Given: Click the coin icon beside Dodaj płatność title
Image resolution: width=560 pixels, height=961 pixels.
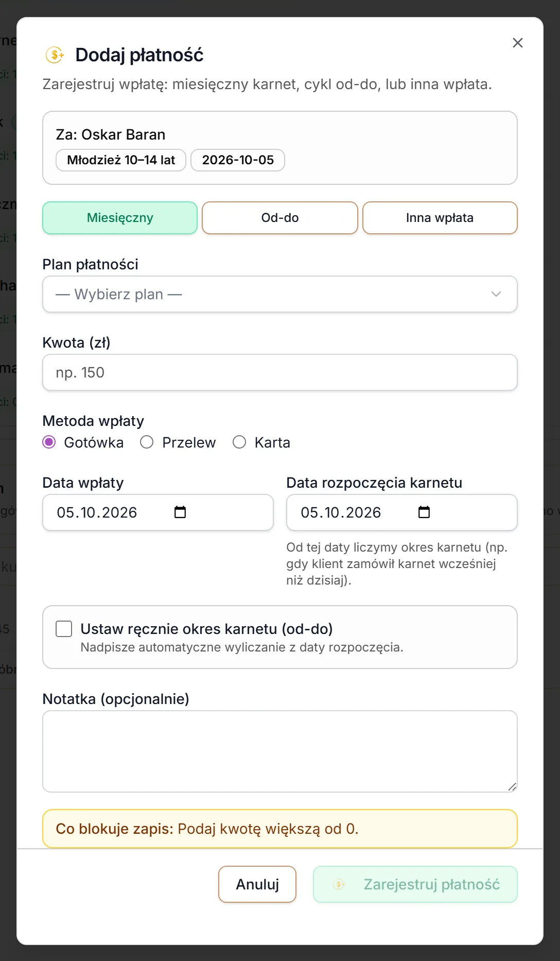Looking at the screenshot, I should (55, 55).
